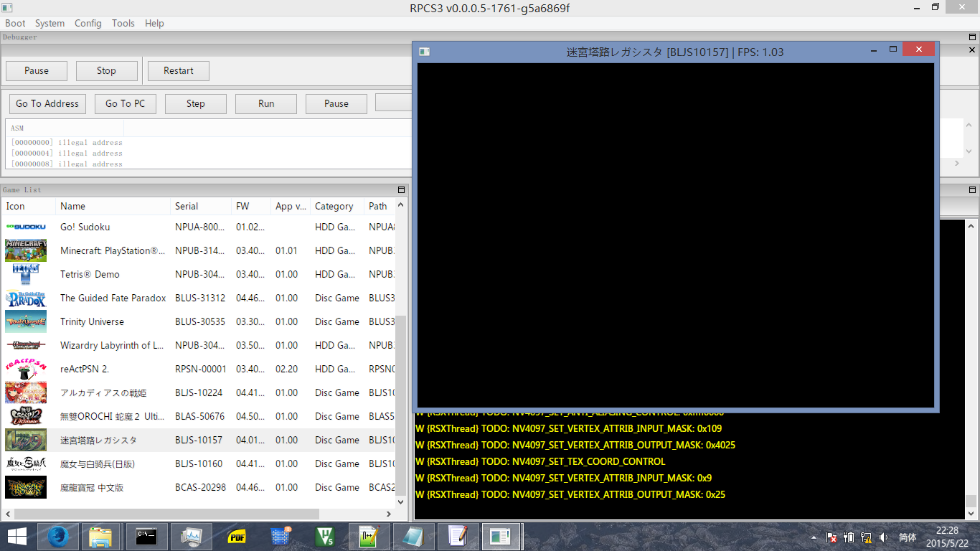980x551 pixels.
Task: Click the Action Center flag tray icon
Action: 832,537
